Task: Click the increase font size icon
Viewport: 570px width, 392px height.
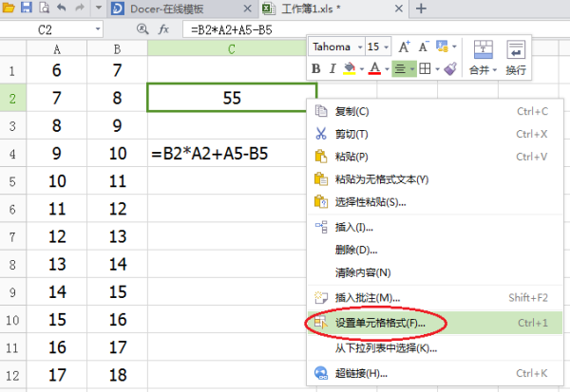Action: point(405,47)
